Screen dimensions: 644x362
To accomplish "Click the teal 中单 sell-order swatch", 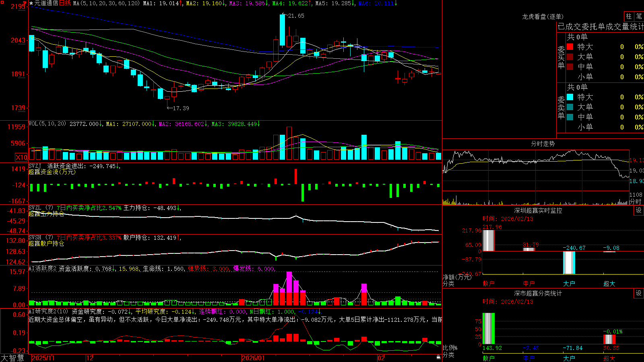I will click(x=570, y=117).
